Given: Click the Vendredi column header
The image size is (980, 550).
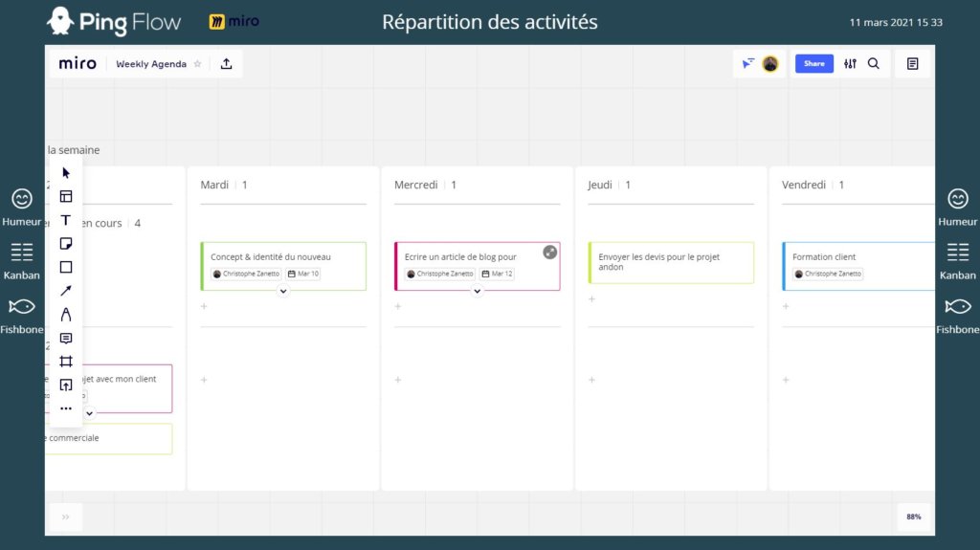Looking at the screenshot, I should [x=804, y=185].
